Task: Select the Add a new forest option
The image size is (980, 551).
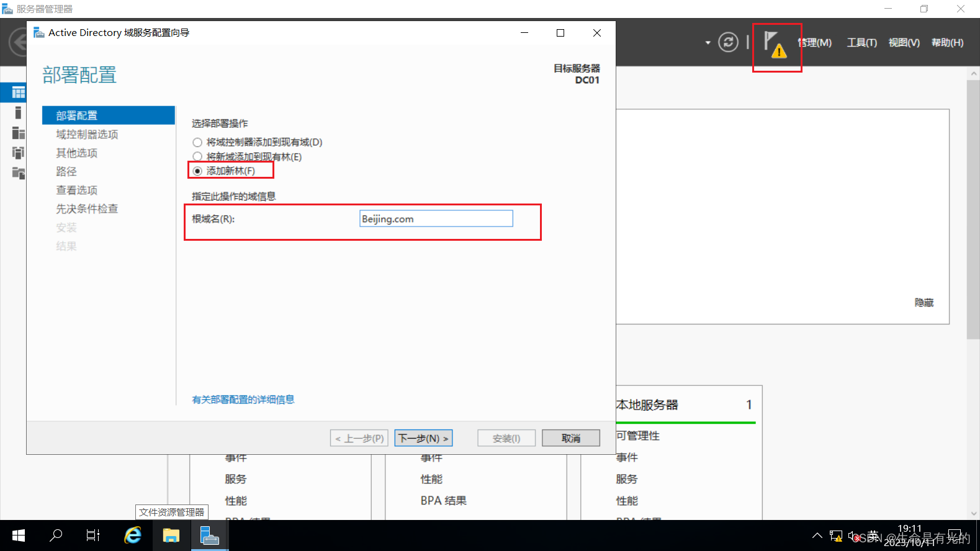Action: click(224, 171)
